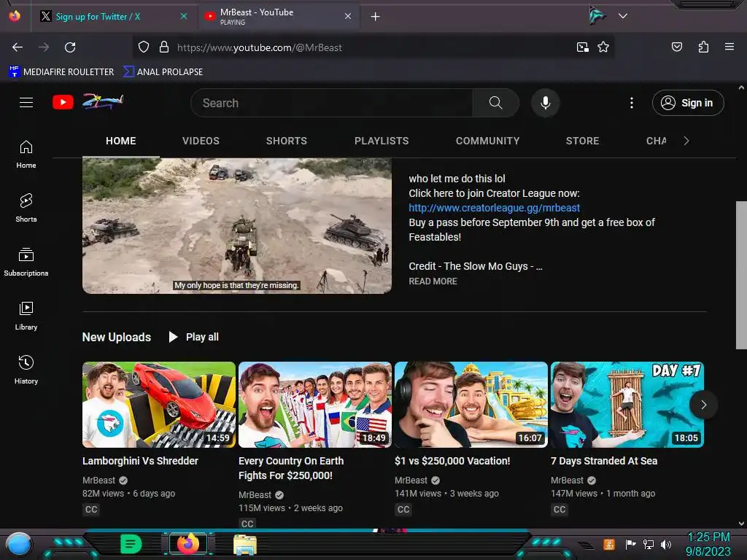Reload the page with refresh icon
This screenshot has height=560, width=747.
pyautogui.click(x=70, y=47)
